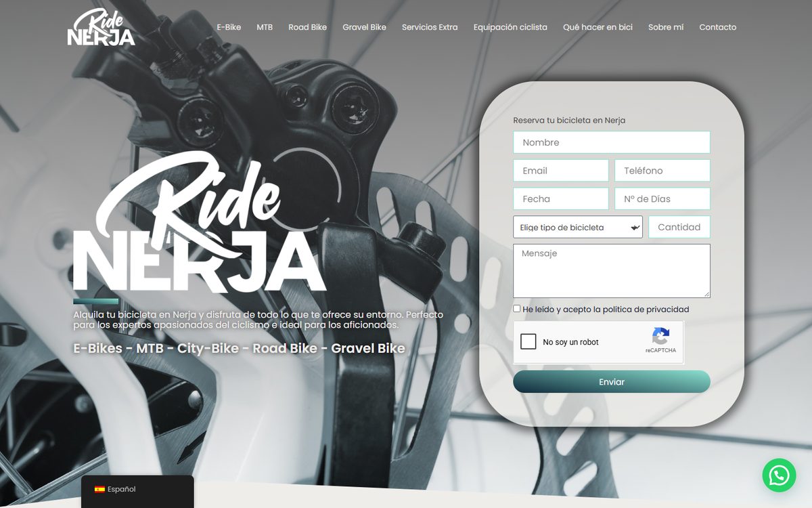Image resolution: width=812 pixels, height=508 pixels.
Task: Submit form with Enviar button
Action: pos(612,382)
